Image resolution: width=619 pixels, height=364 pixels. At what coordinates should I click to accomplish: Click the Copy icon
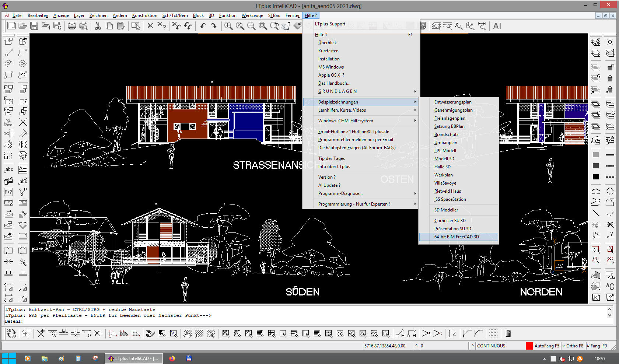point(109,26)
